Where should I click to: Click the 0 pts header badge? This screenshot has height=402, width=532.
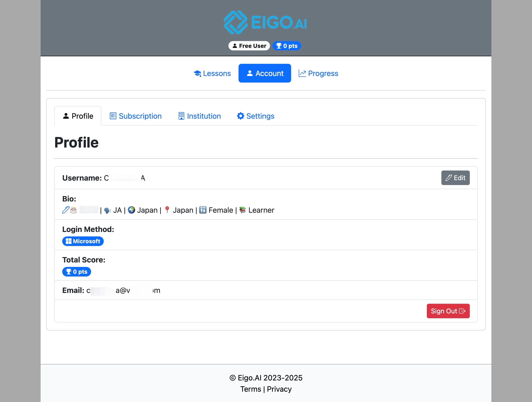coord(286,46)
